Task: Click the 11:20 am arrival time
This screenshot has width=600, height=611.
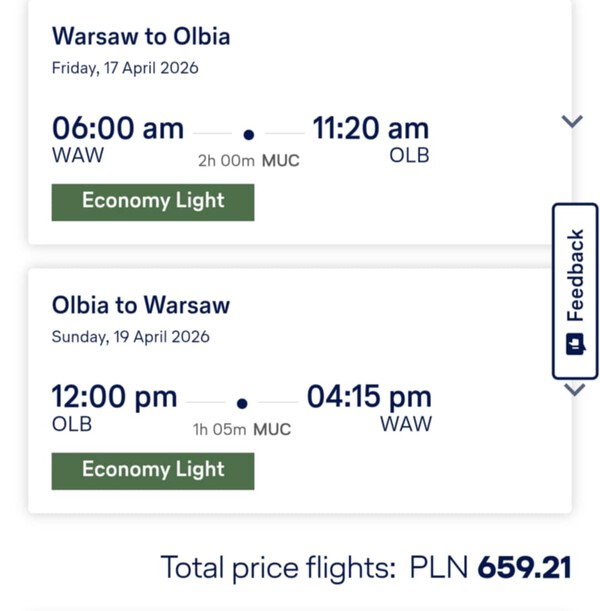Action: click(371, 128)
